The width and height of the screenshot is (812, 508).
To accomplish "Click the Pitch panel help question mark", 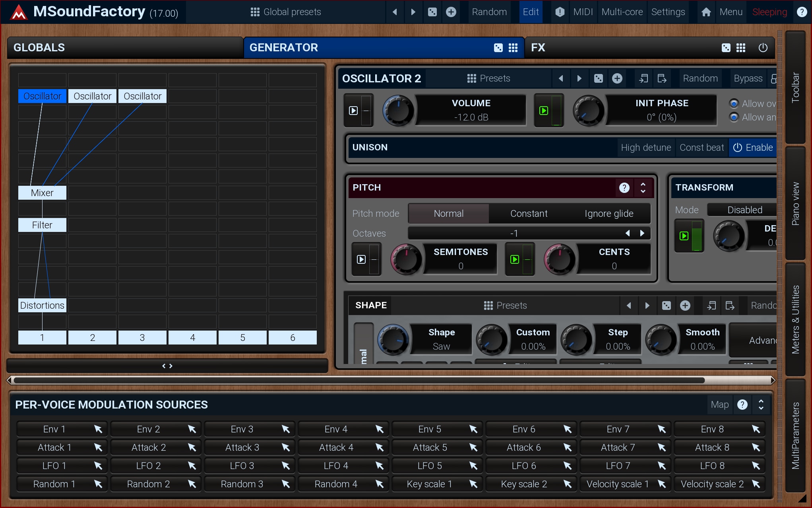I will tap(624, 188).
